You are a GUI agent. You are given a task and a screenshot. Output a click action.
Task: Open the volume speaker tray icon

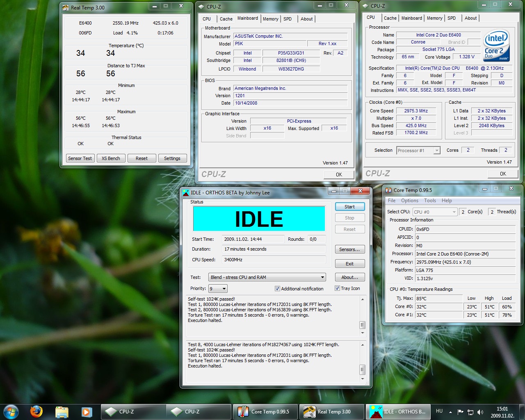click(480, 412)
